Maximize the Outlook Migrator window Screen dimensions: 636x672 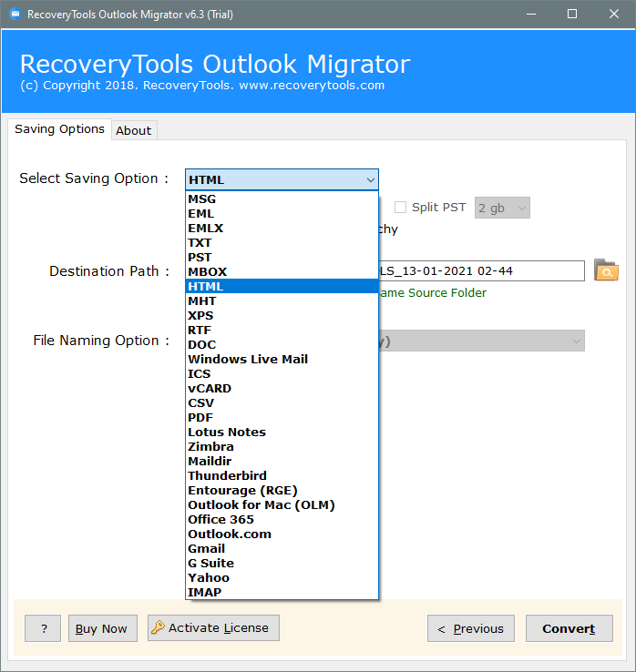572,15
